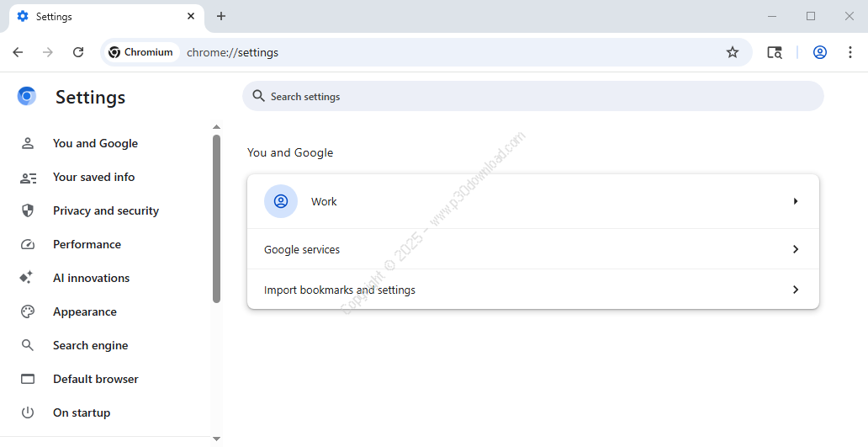This screenshot has height=447, width=868.
Task: Click the Appearance palette icon
Action: [x=28, y=311]
